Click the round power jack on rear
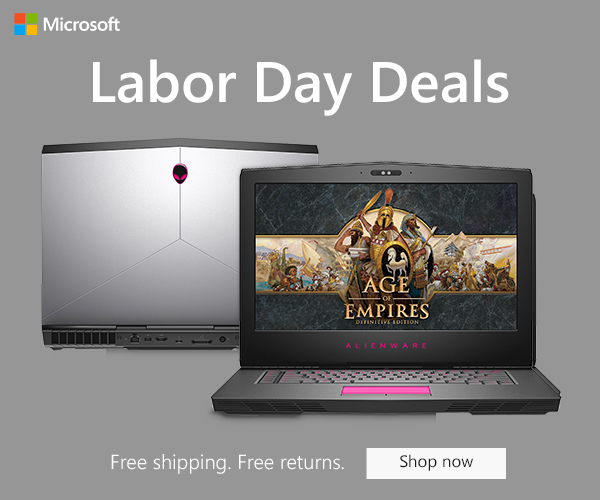This screenshot has width=600, height=500. 223,339
